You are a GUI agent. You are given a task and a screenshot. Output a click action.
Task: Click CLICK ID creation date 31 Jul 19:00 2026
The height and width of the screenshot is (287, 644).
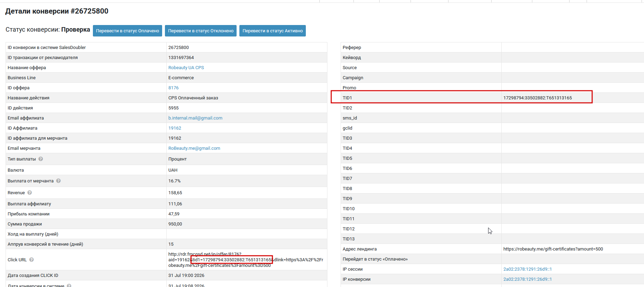click(186, 276)
